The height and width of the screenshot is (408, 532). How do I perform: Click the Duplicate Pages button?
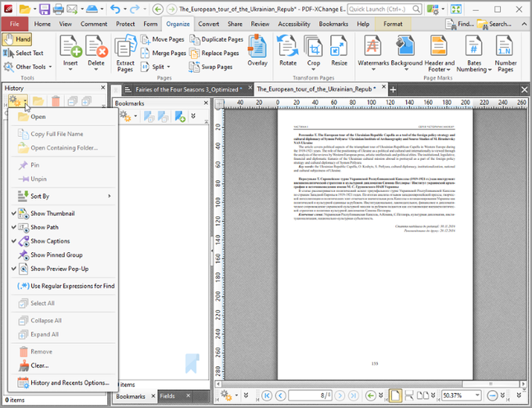pyautogui.click(x=217, y=39)
